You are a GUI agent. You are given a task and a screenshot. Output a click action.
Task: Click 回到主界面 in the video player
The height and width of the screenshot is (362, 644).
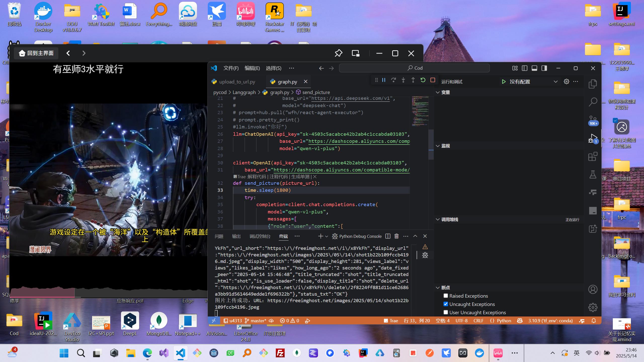pos(36,53)
